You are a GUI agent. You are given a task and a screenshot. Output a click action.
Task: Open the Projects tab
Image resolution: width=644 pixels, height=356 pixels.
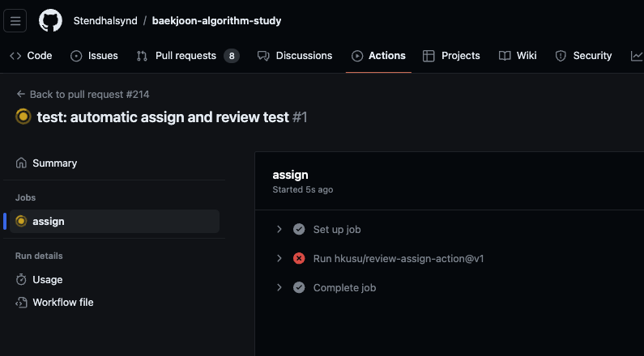coord(451,56)
